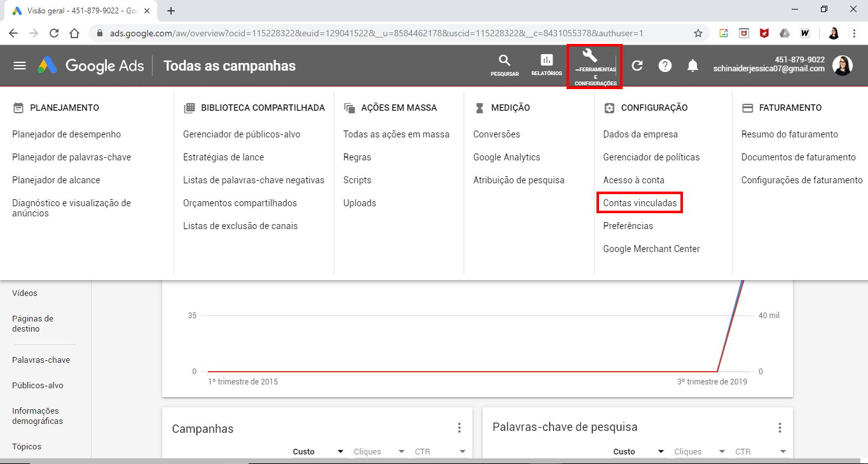
Task: Close the Visão geral browser tab
Action: click(148, 11)
